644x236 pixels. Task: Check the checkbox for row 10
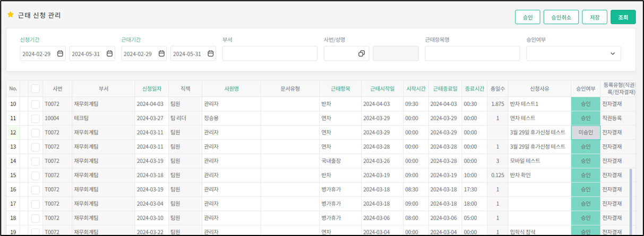click(x=35, y=104)
